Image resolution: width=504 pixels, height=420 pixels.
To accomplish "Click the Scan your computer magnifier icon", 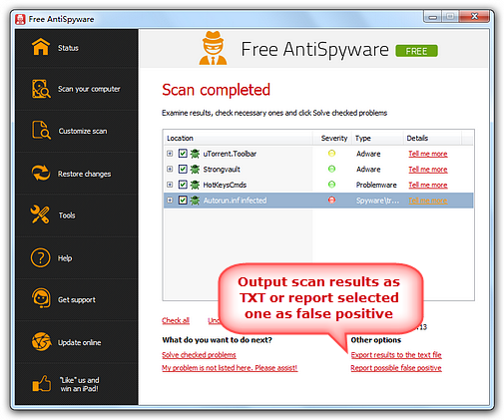I will coord(41,89).
